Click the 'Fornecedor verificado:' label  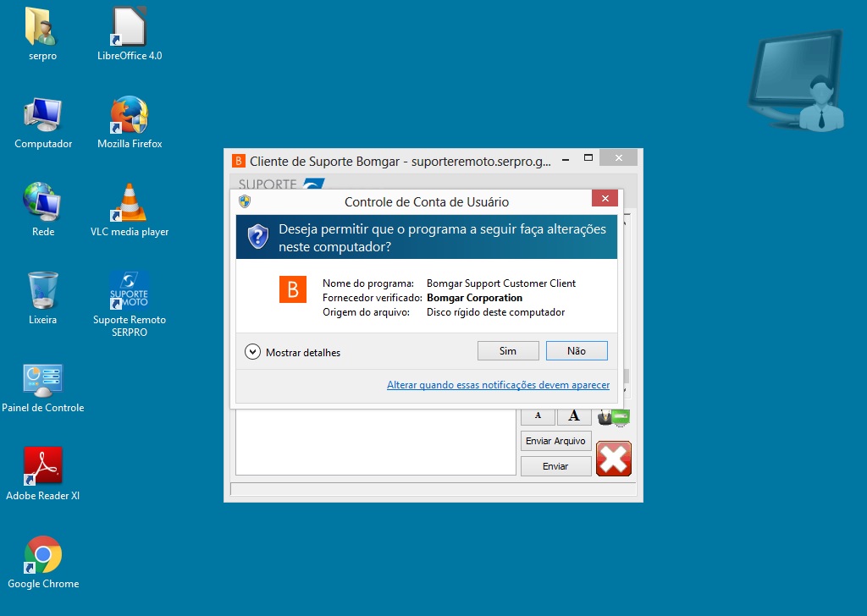point(373,298)
